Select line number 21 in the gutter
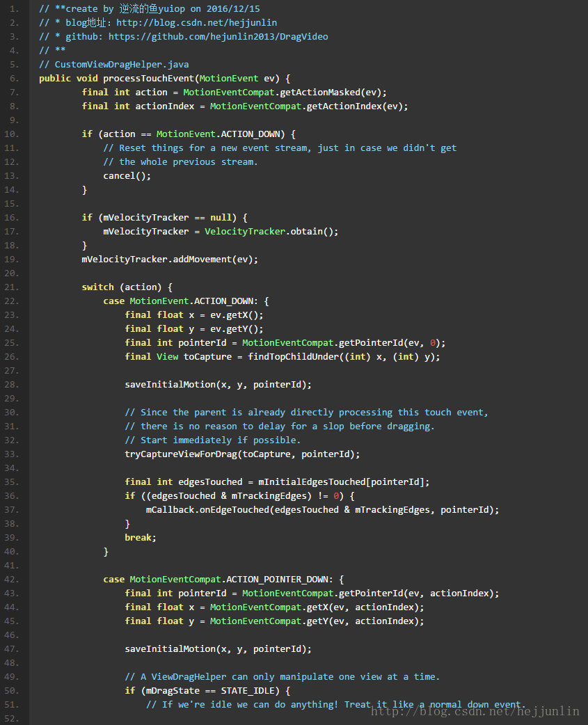588x725 pixels. click(15, 287)
